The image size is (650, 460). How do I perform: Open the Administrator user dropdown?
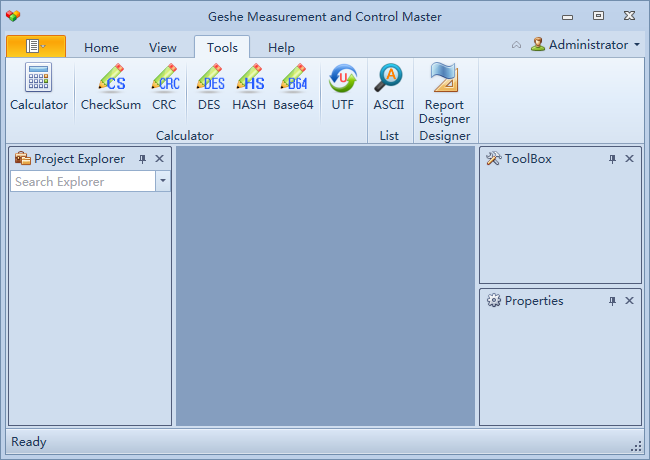click(586, 45)
